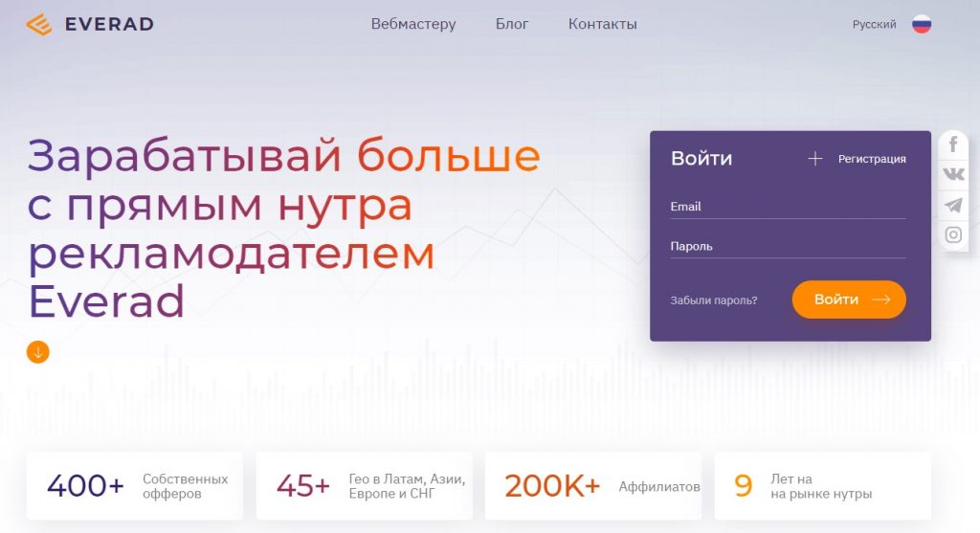Click the orange scroll-down arrow circle

(x=37, y=352)
